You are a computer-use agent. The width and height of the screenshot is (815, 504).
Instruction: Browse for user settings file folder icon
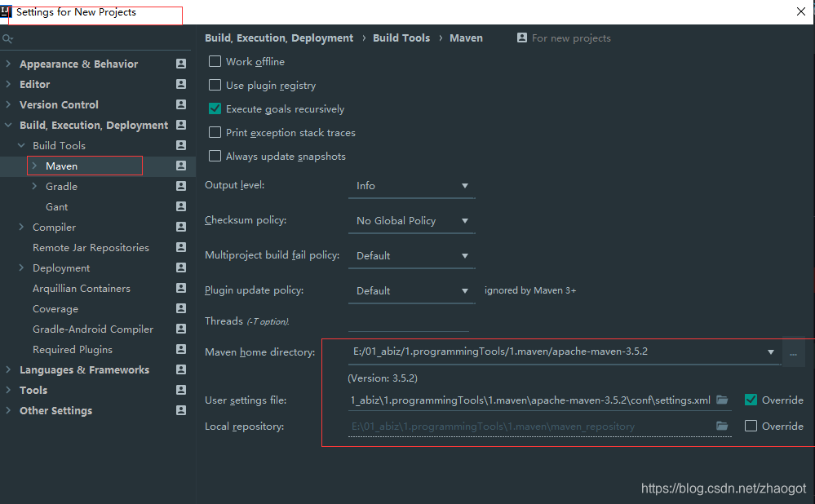722,400
